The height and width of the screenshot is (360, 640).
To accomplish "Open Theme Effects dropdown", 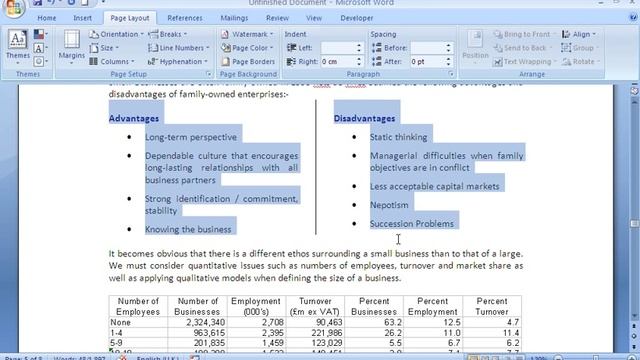I will coord(40,62).
